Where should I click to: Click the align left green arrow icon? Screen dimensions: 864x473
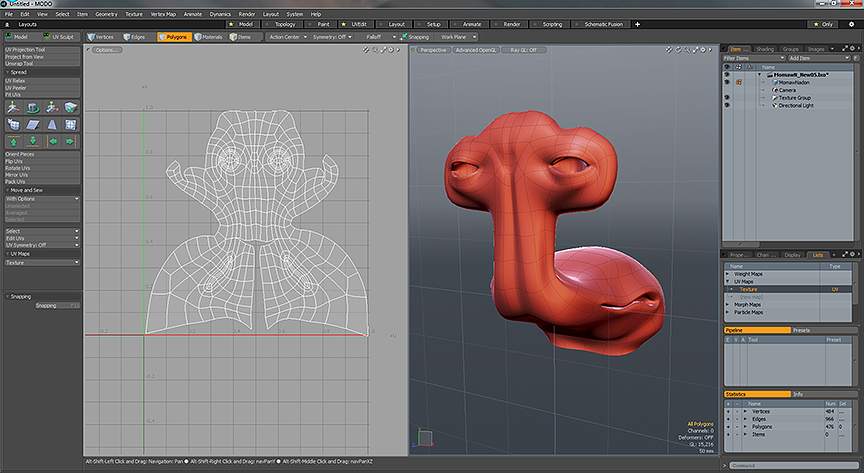pyautogui.click(x=52, y=141)
